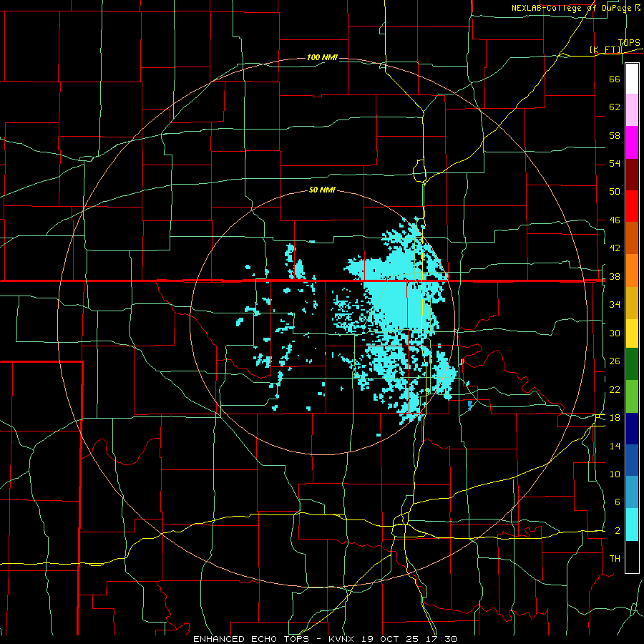
Task: Click legend value 22
Action: pos(615,389)
